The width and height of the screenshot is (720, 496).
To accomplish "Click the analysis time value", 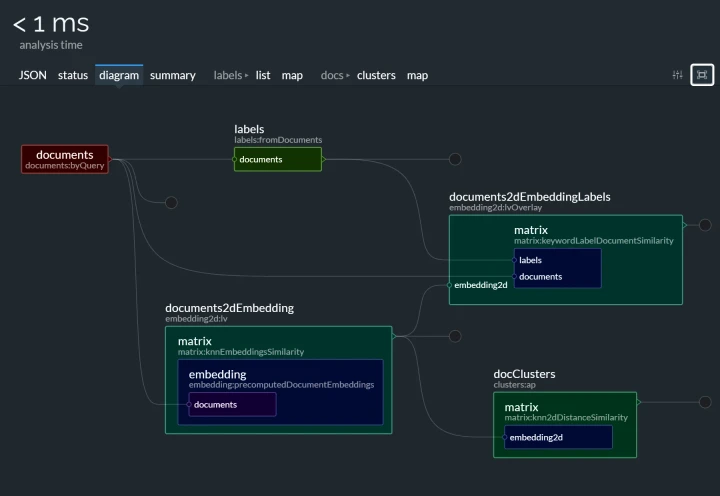I will (x=51, y=24).
